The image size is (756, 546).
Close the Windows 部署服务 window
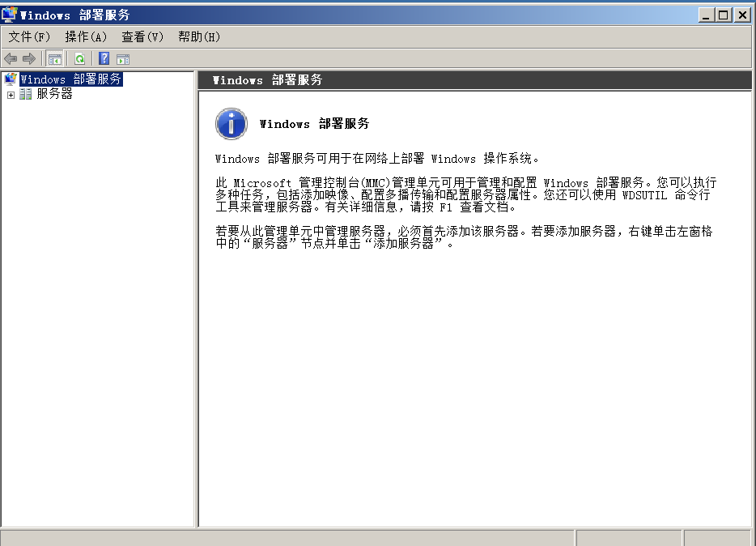pyautogui.click(x=742, y=15)
